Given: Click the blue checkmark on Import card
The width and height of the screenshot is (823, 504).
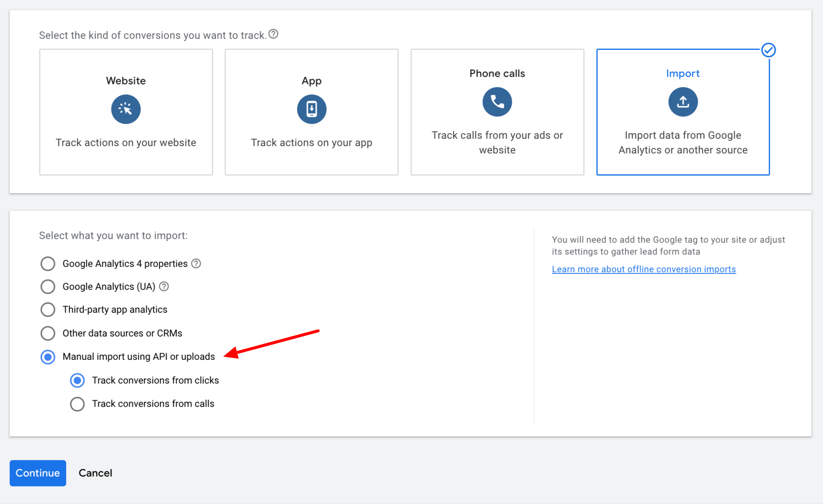Looking at the screenshot, I should [x=768, y=50].
